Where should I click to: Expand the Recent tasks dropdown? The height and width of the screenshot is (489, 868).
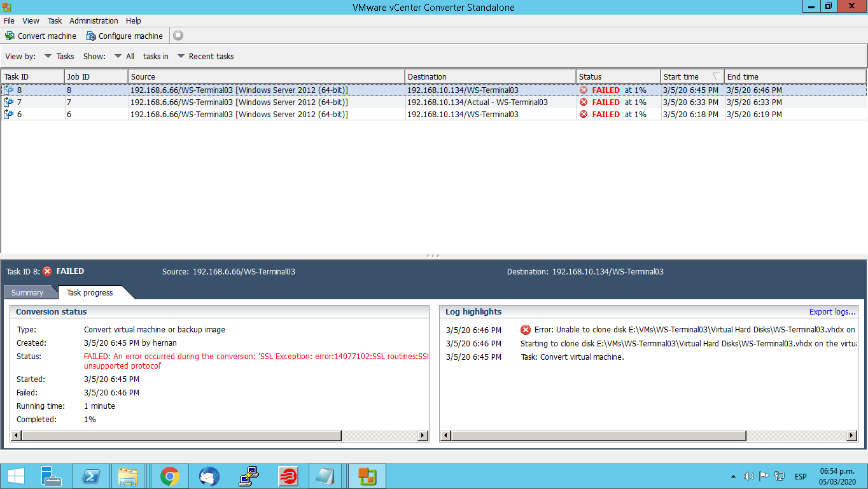pos(205,56)
